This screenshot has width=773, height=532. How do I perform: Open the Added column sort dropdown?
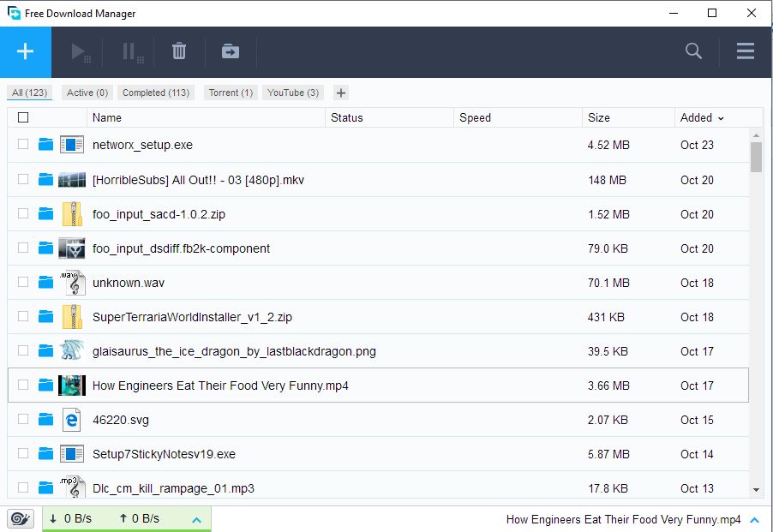click(721, 117)
